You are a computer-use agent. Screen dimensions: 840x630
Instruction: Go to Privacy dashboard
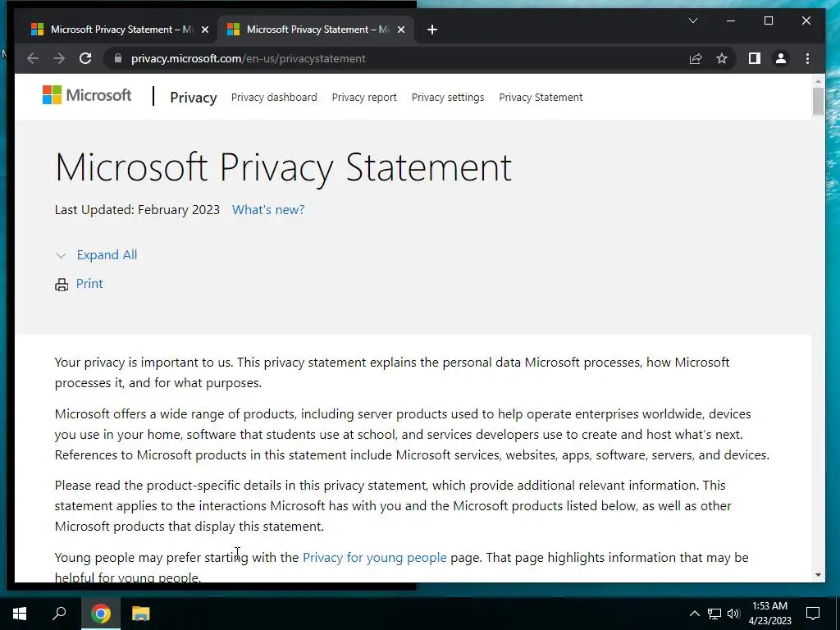[x=274, y=98]
